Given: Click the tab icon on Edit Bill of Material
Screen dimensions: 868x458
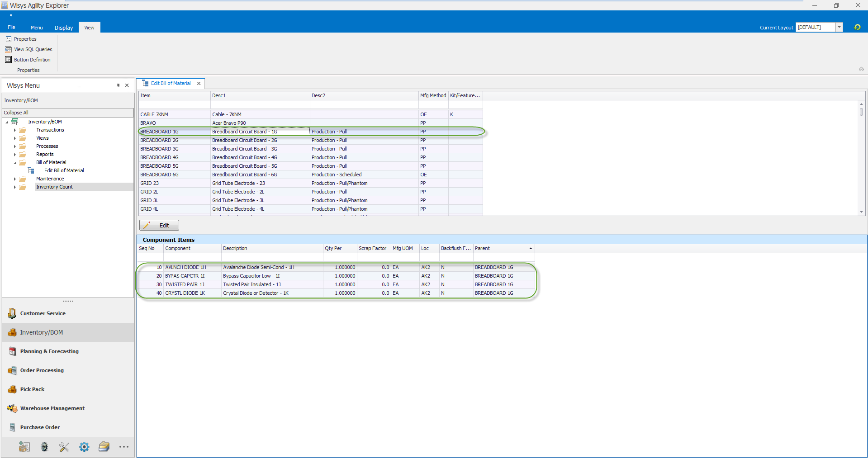Looking at the screenshot, I should pyautogui.click(x=145, y=83).
